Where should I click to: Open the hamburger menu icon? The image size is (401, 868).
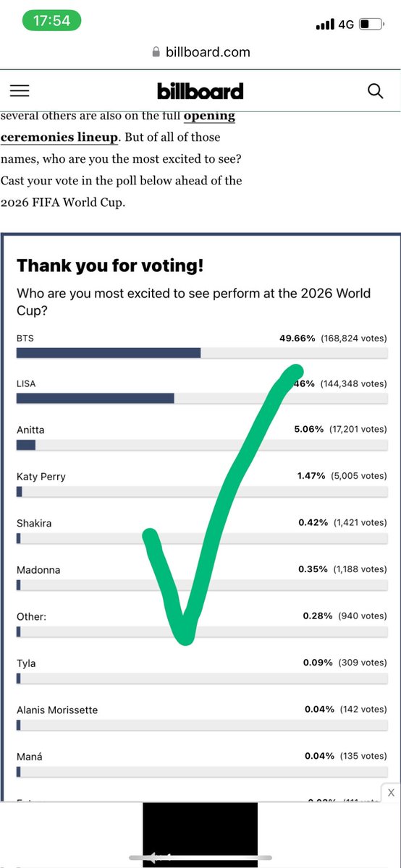(20, 90)
